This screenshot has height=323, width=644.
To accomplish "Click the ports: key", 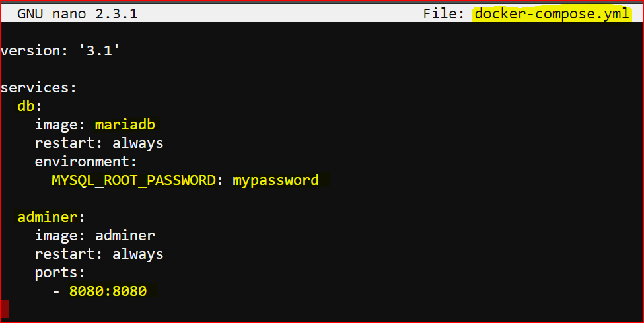I will [x=60, y=273].
